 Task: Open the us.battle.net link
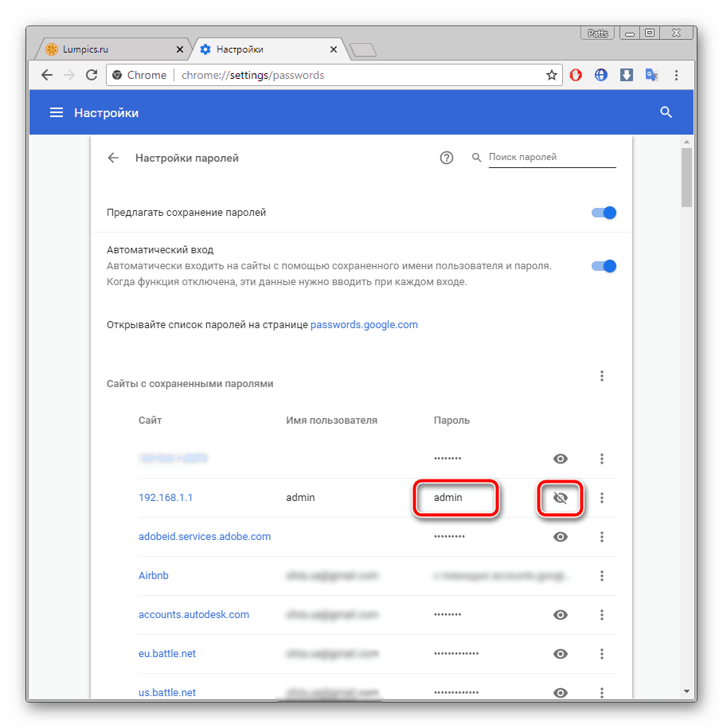point(167,693)
